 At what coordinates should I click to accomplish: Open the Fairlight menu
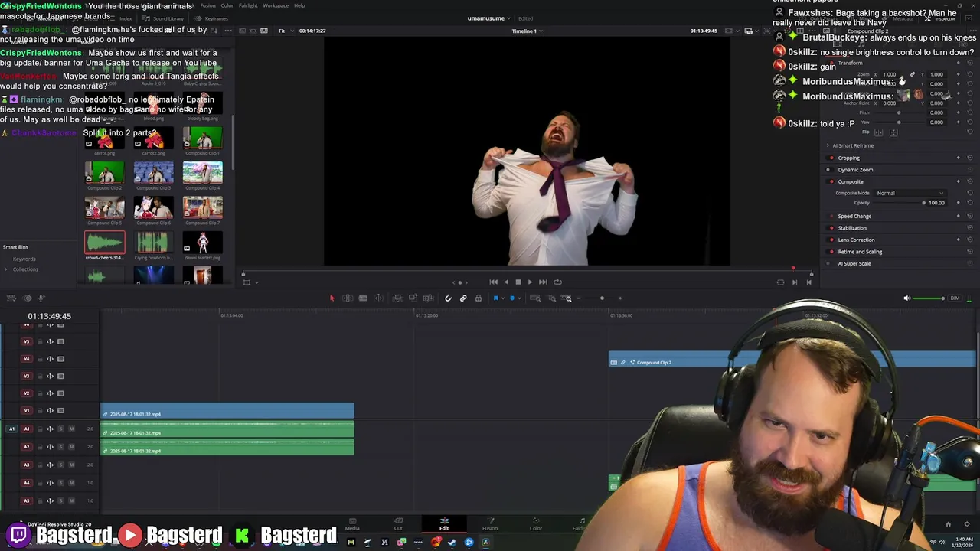(x=248, y=5)
